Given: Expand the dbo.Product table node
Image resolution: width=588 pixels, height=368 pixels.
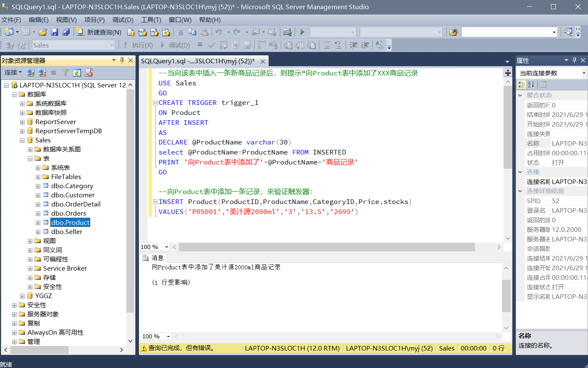Looking at the screenshot, I should pos(38,223).
